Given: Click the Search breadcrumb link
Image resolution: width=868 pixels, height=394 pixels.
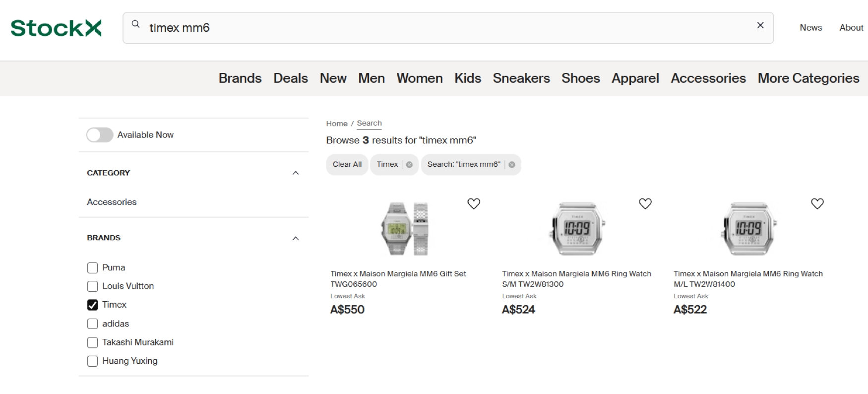Looking at the screenshot, I should click(370, 124).
